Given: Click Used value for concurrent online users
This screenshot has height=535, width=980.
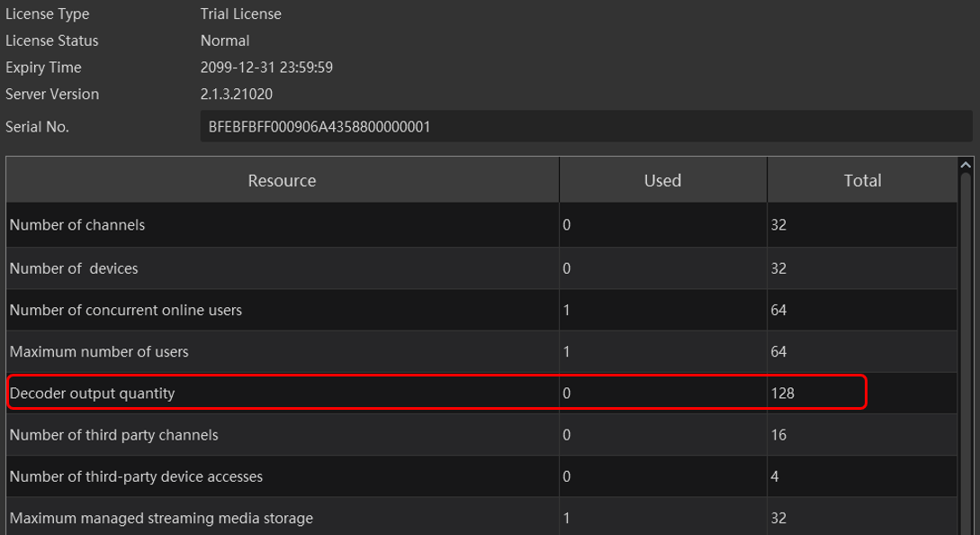Looking at the screenshot, I should coord(567,310).
